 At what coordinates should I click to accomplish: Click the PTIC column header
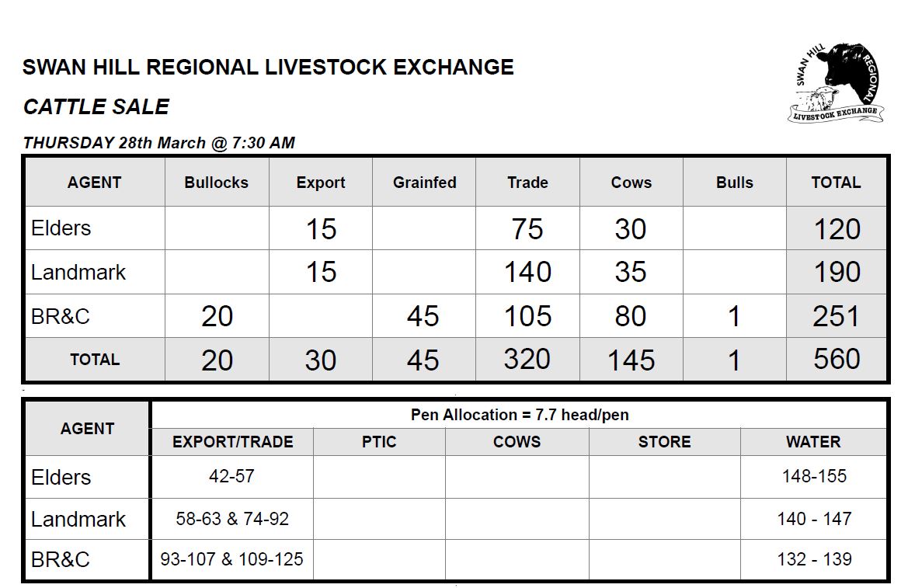pos(379,442)
